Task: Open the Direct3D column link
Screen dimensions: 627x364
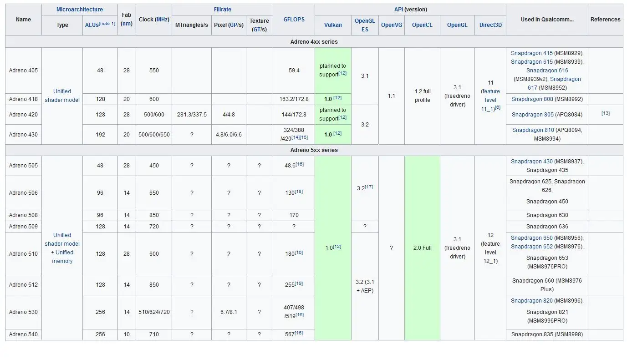Action: pyautogui.click(x=490, y=25)
